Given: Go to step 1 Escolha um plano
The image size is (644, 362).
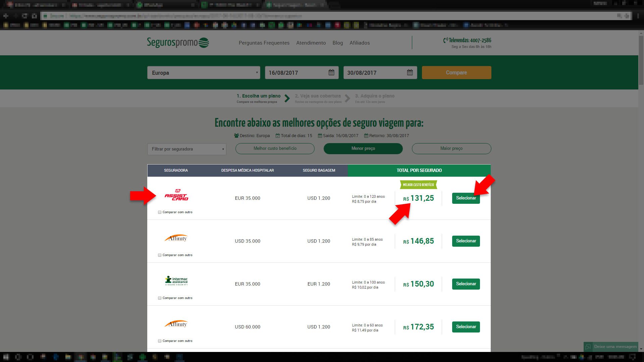Looking at the screenshot, I should 259,98.
